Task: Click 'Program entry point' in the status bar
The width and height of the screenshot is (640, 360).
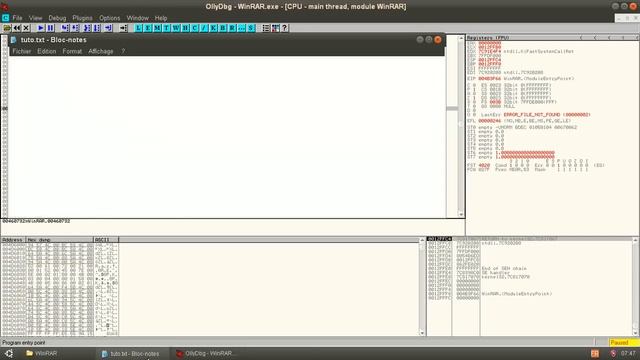Action: coord(24,343)
